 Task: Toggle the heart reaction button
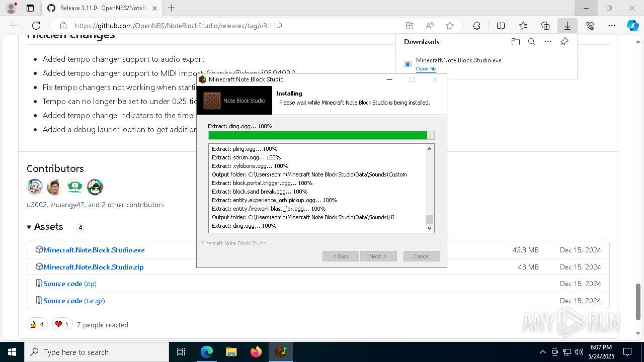point(62,324)
